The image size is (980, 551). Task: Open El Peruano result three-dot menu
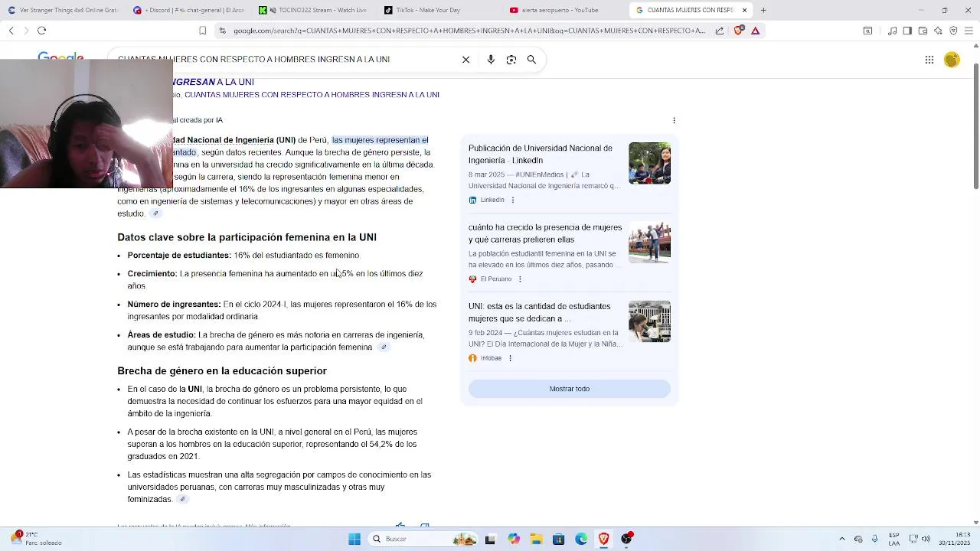[520, 279]
